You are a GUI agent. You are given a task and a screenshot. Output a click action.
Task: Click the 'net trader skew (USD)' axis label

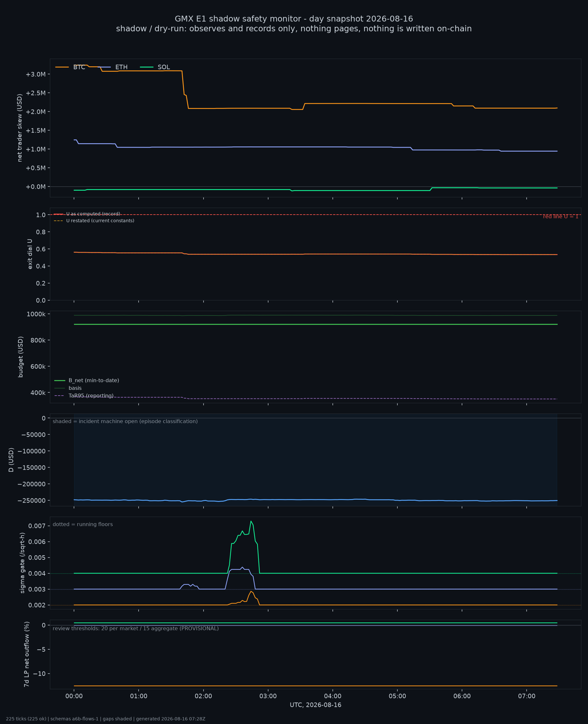click(20, 128)
